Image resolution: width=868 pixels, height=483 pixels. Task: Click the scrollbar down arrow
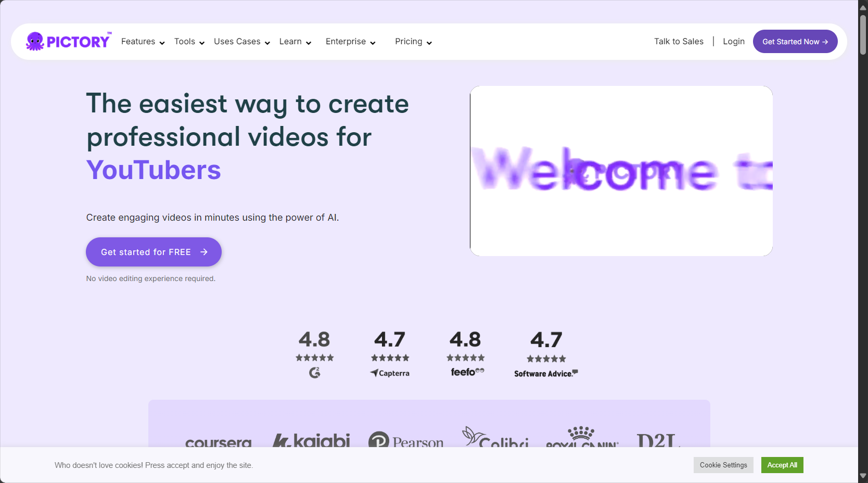pyautogui.click(x=863, y=476)
